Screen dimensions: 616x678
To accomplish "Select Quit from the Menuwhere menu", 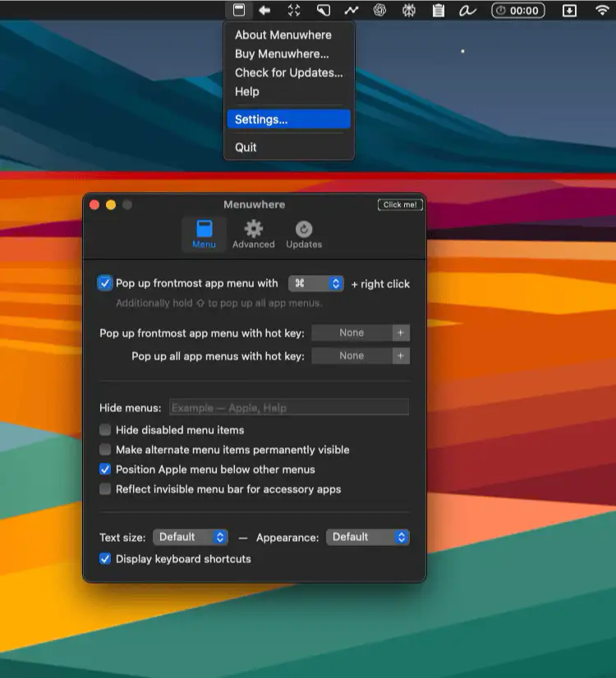I will pyautogui.click(x=288, y=148).
